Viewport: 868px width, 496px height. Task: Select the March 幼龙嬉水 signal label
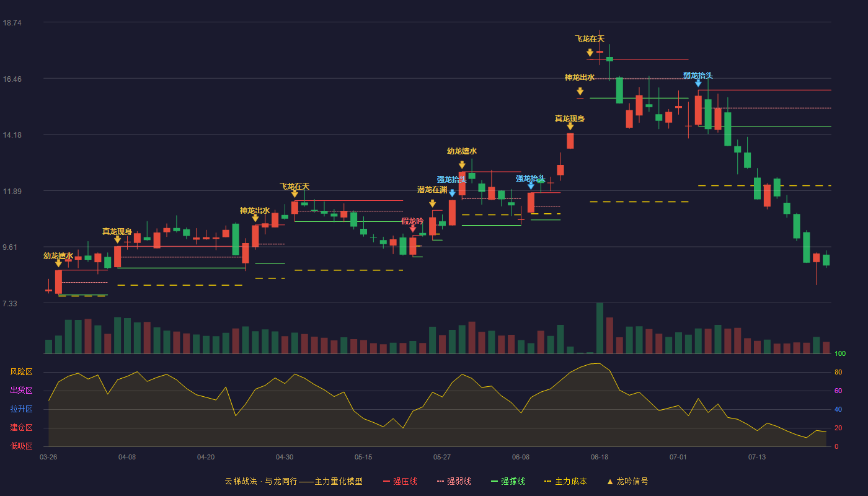click(x=58, y=255)
